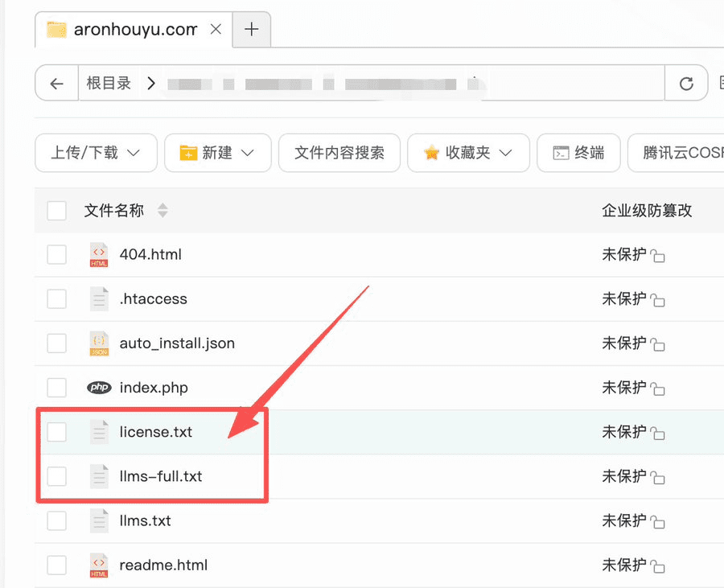Image resolution: width=724 pixels, height=588 pixels.
Task: Click the .htaccess file icon
Action: (x=99, y=299)
